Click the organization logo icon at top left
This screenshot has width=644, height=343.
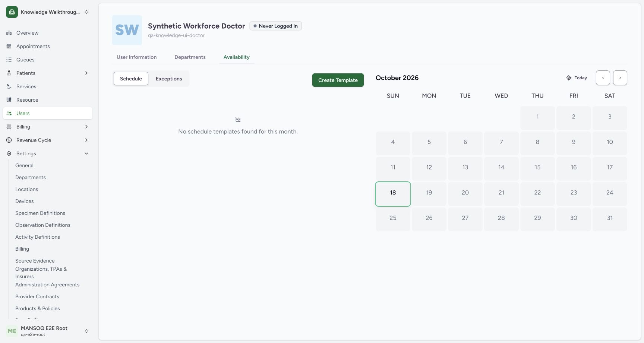(12, 12)
